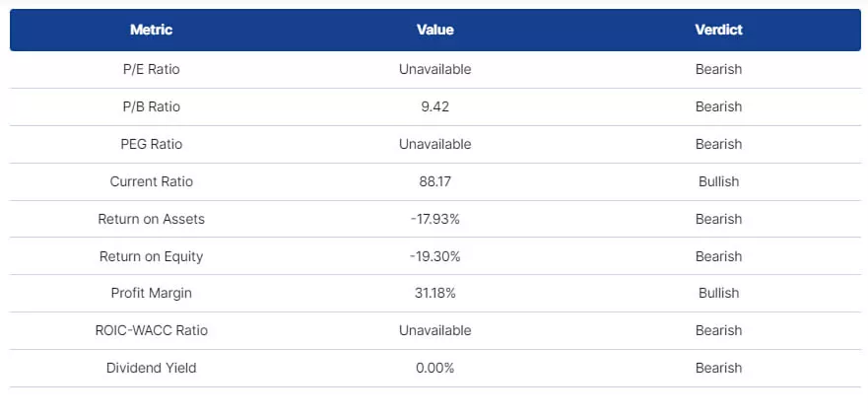This screenshot has width=868, height=415.
Task: Click the Value column header
Action: [434, 30]
